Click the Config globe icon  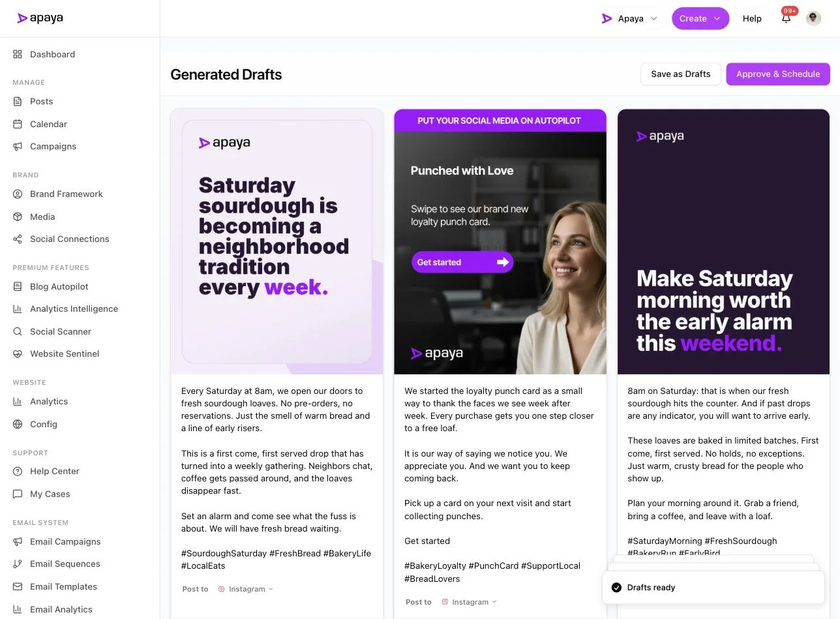(18, 424)
